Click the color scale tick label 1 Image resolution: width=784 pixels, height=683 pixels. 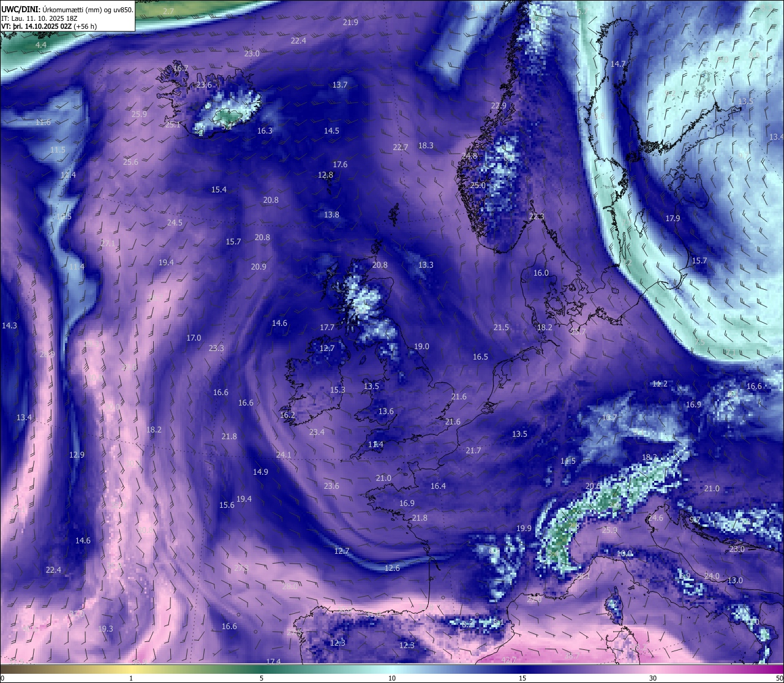[131, 678]
